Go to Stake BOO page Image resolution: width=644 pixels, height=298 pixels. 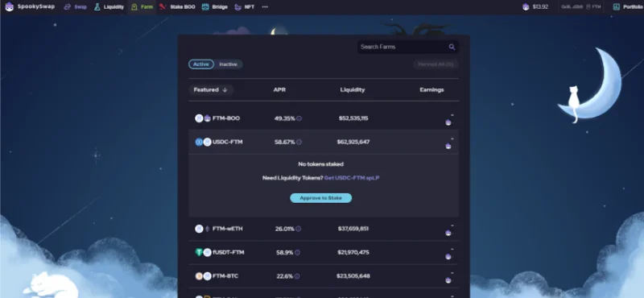[x=177, y=7]
